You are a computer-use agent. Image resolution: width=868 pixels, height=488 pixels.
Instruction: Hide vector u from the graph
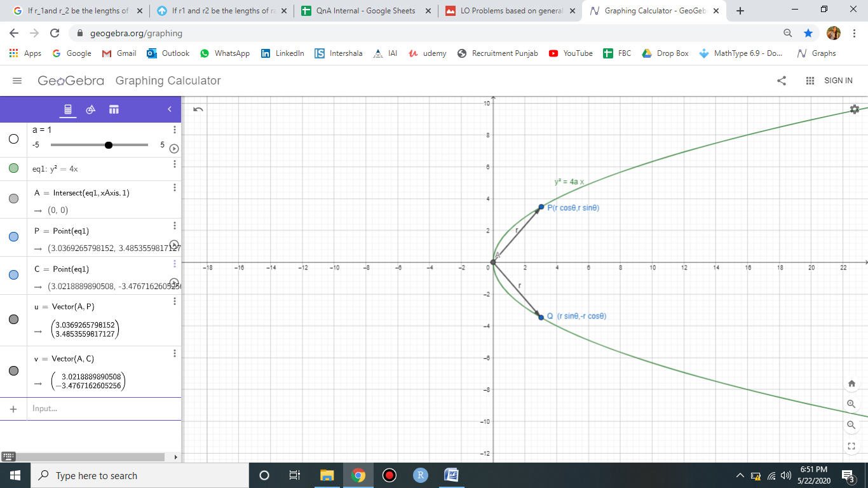(13, 320)
